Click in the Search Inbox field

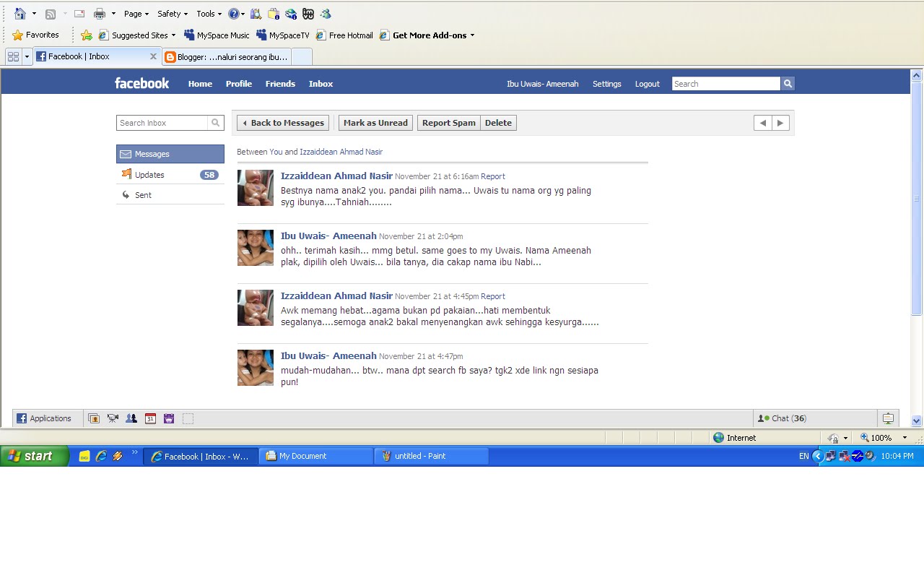click(x=162, y=123)
